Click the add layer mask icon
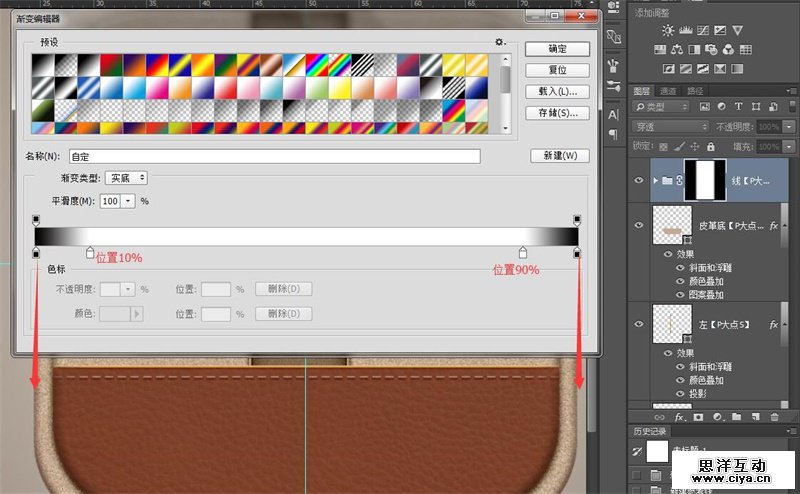The height and width of the screenshot is (494, 800). click(x=697, y=416)
